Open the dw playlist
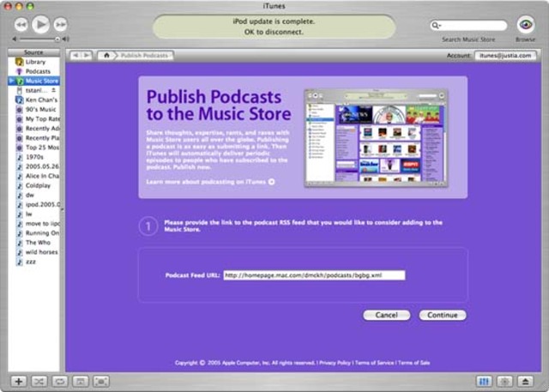Image resolution: width=549 pixels, height=392 pixels. pyautogui.click(x=34, y=195)
